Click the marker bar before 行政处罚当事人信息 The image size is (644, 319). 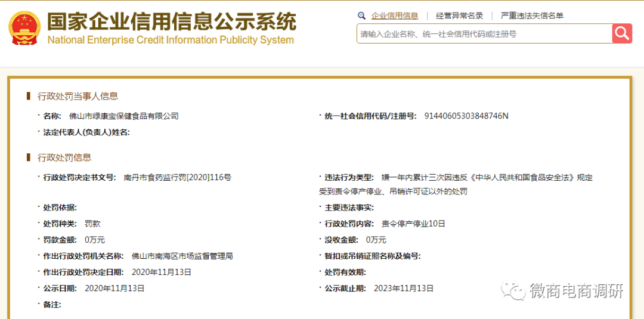click(x=28, y=96)
